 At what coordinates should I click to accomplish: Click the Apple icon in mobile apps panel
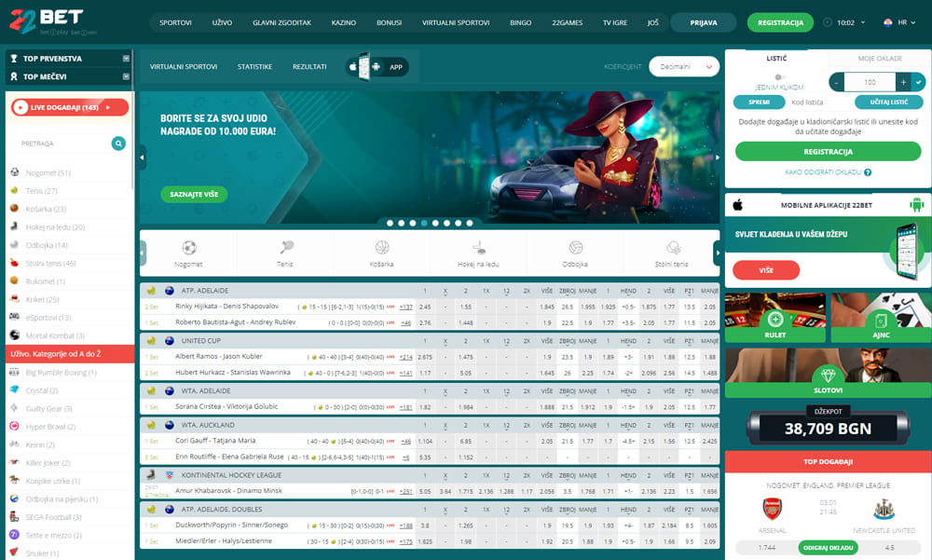(x=737, y=205)
